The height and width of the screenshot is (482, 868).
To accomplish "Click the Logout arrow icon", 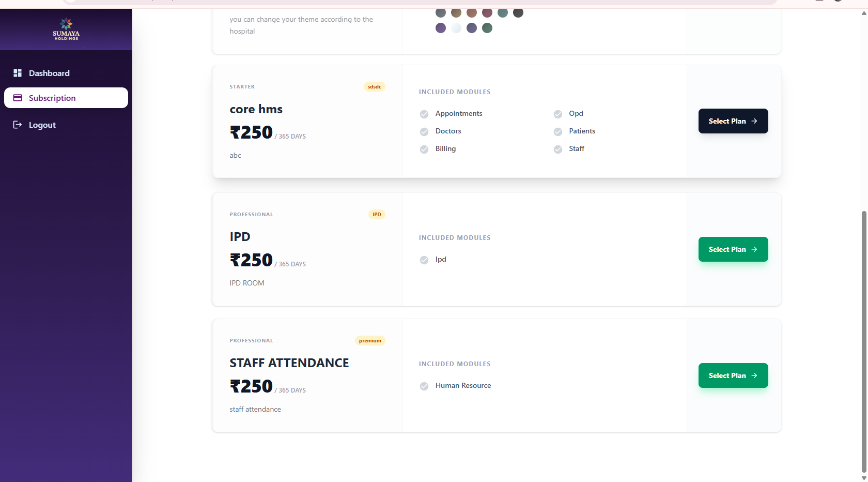I will (18, 125).
